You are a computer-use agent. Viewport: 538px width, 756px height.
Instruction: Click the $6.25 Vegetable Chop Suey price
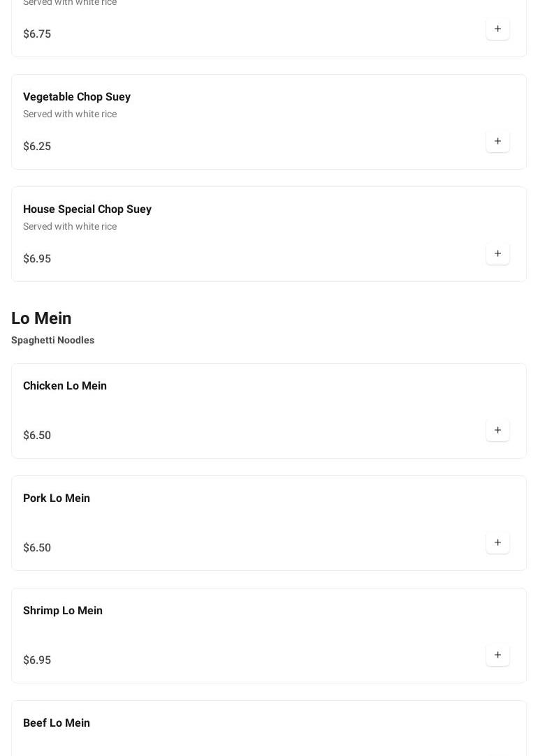pos(37,147)
